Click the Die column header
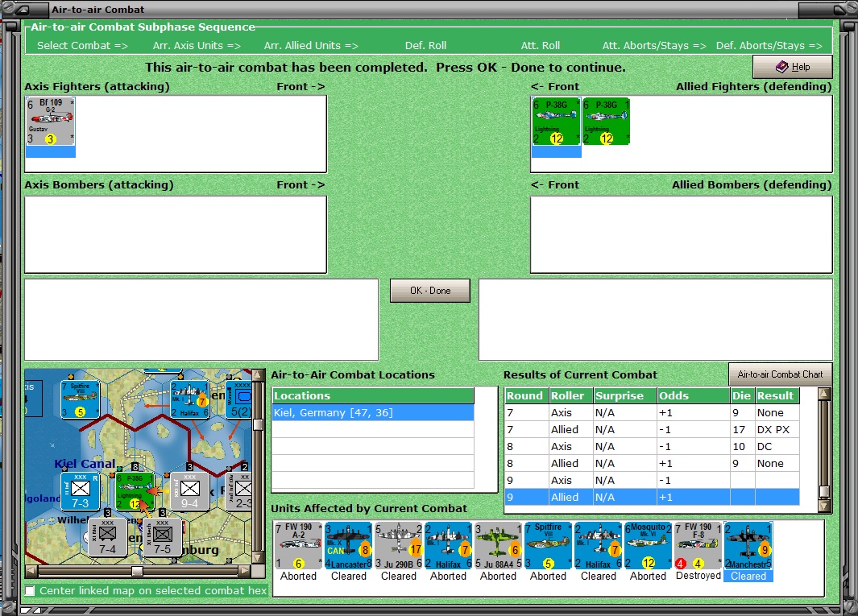 coord(743,395)
